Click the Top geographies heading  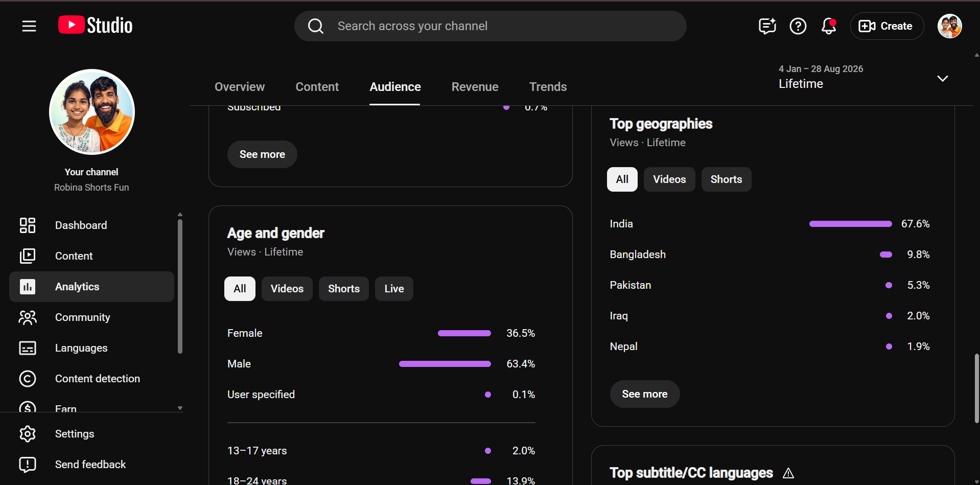tap(661, 124)
